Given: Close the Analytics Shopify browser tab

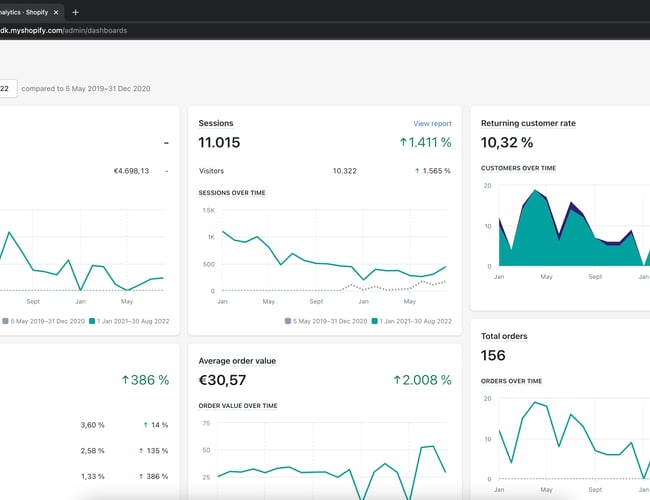Looking at the screenshot, I should pos(59,12).
